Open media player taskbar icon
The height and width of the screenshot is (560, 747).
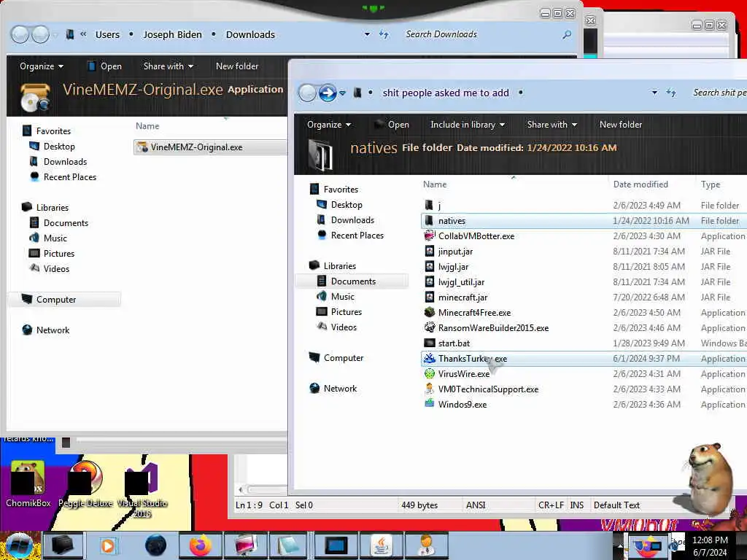tap(108, 545)
